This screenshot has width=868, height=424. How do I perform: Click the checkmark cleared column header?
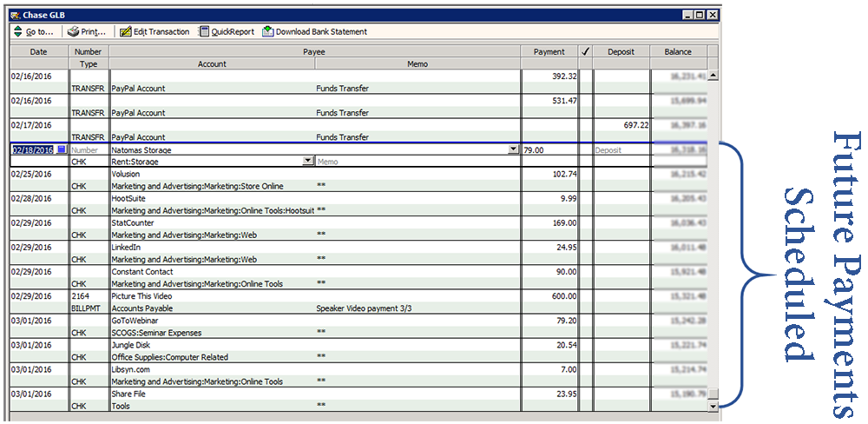point(585,51)
